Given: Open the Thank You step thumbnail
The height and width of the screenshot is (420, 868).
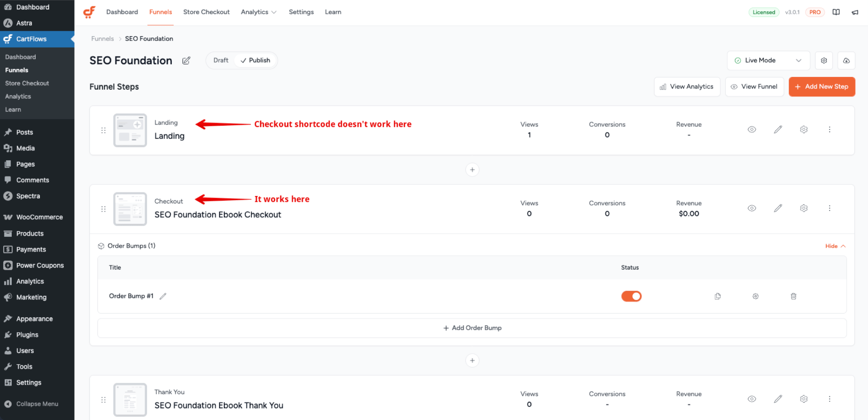Looking at the screenshot, I should 130,400.
